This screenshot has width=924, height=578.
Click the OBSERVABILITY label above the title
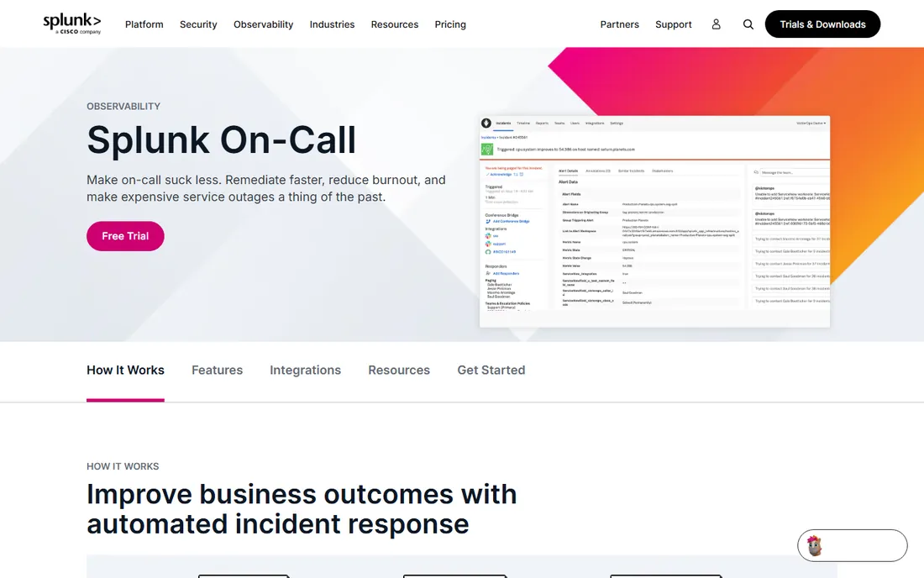(123, 107)
